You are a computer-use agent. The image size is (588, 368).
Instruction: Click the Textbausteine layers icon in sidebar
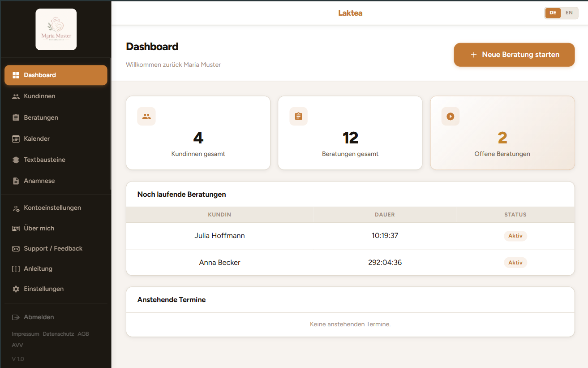click(x=16, y=160)
